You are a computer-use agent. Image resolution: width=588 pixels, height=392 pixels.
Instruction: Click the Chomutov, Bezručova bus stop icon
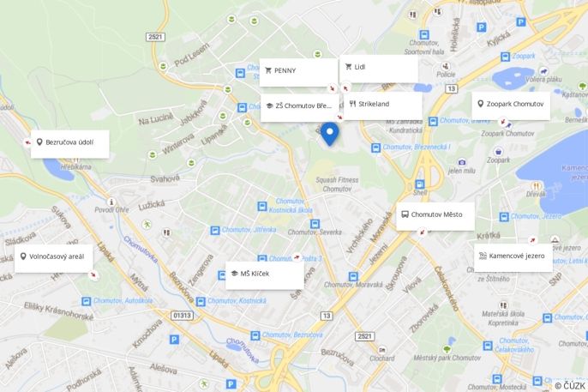click(255, 335)
